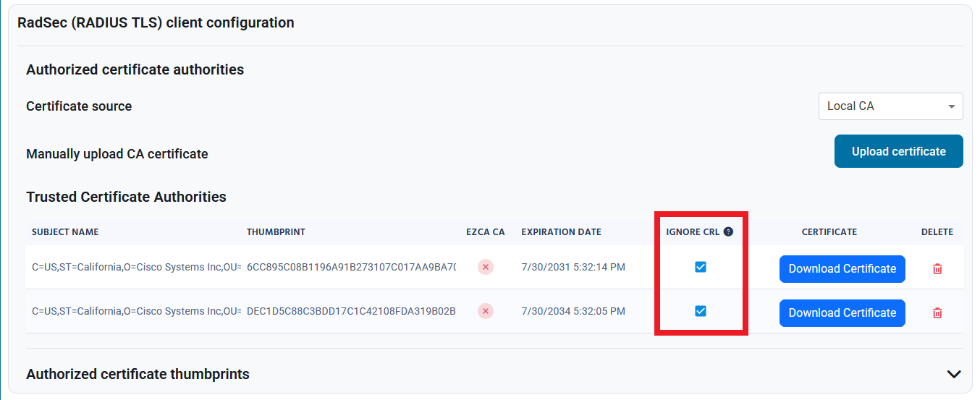Delete the certificate expiring 7/30/2034 via trash icon
Screen dimensions: 980x400
coord(937,312)
